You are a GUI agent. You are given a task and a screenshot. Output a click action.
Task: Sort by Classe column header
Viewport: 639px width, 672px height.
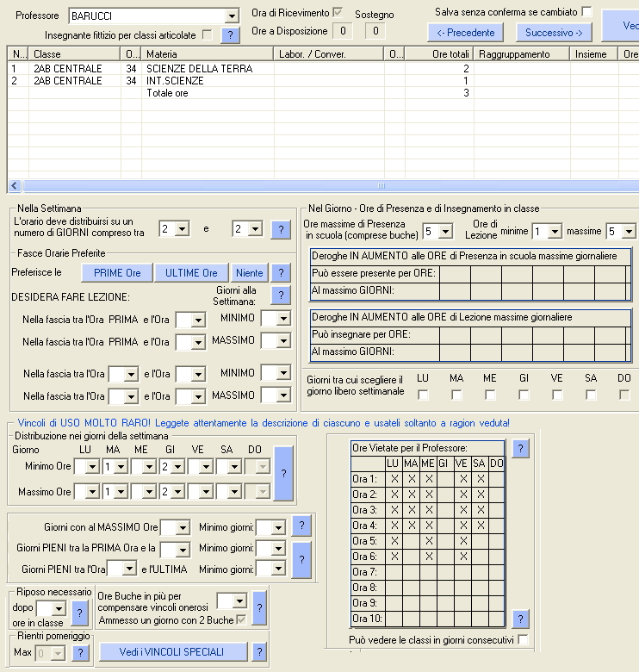tap(75, 54)
